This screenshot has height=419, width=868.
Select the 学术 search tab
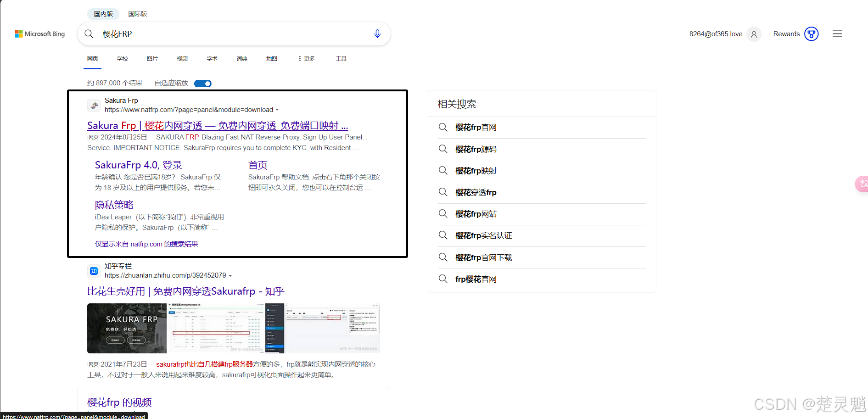pos(212,59)
